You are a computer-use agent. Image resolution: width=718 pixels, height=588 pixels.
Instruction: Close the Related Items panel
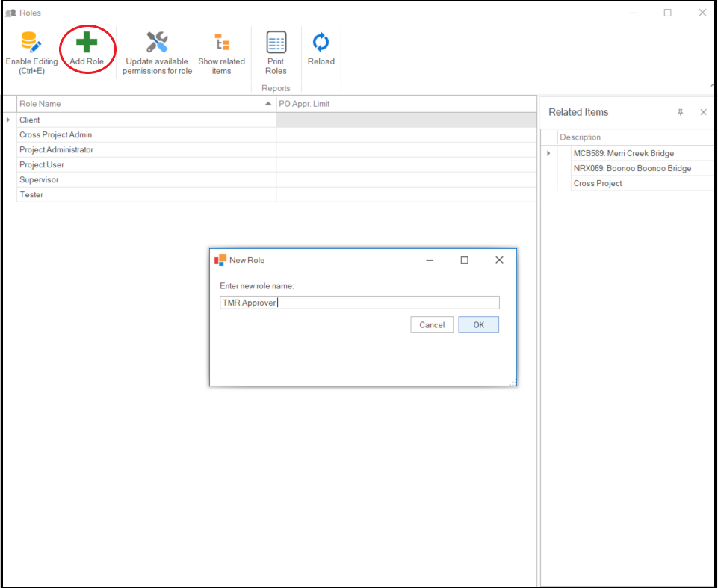point(703,112)
